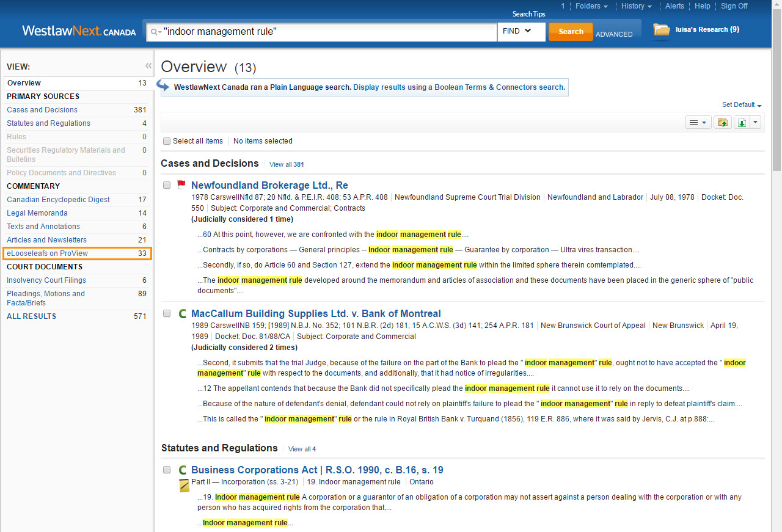
Task: Open Canadian Encyclopedic Digest in sidebar
Action: tap(58, 200)
